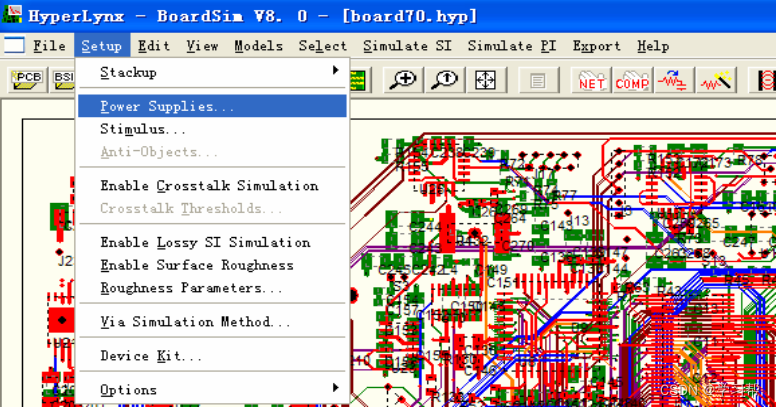The image size is (776, 407).
Task: Open Via Simulation Method... dialog
Action: tap(212, 321)
